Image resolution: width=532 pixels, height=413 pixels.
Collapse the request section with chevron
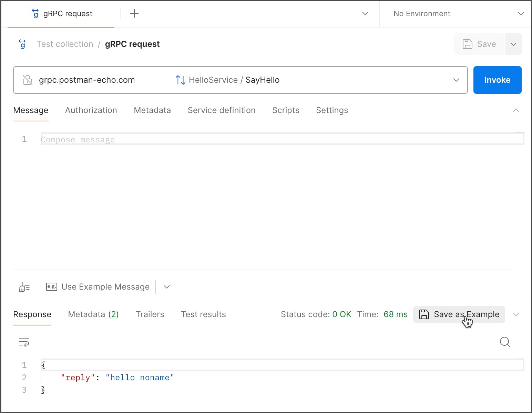[x=516, y=110]
